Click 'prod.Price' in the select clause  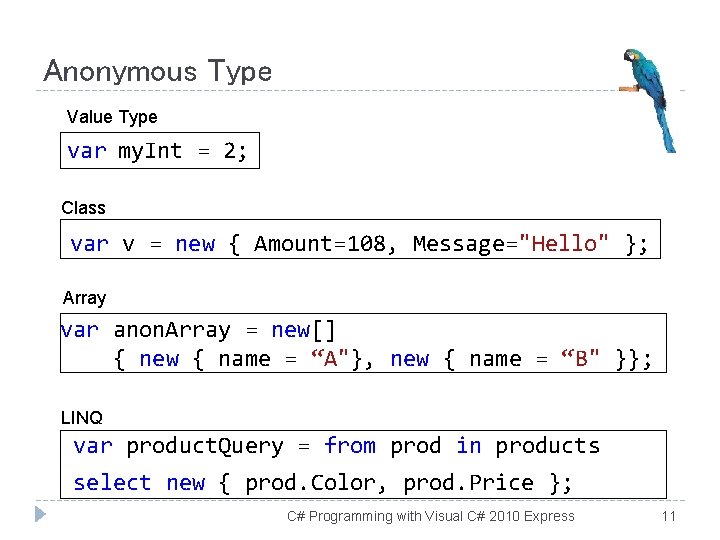pos(468,484)
